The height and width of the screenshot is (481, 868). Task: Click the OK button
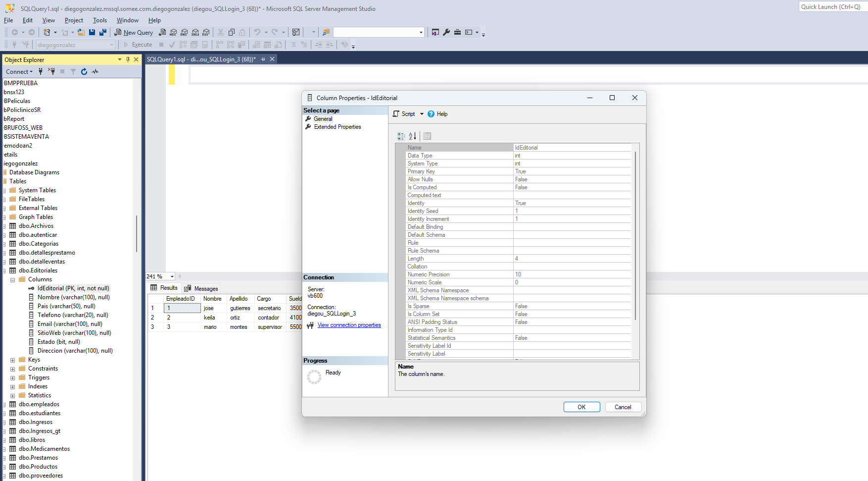pyautogui.click(x=581, y=407)
